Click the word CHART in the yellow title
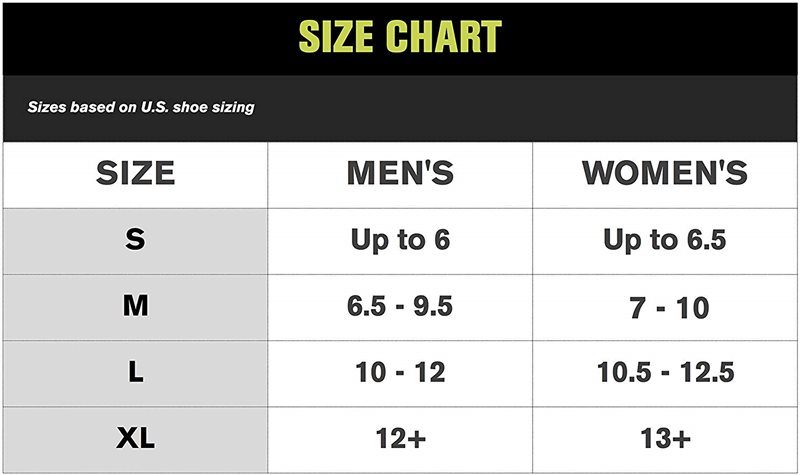Screen dimensions: 800x475 coord(443,37)
